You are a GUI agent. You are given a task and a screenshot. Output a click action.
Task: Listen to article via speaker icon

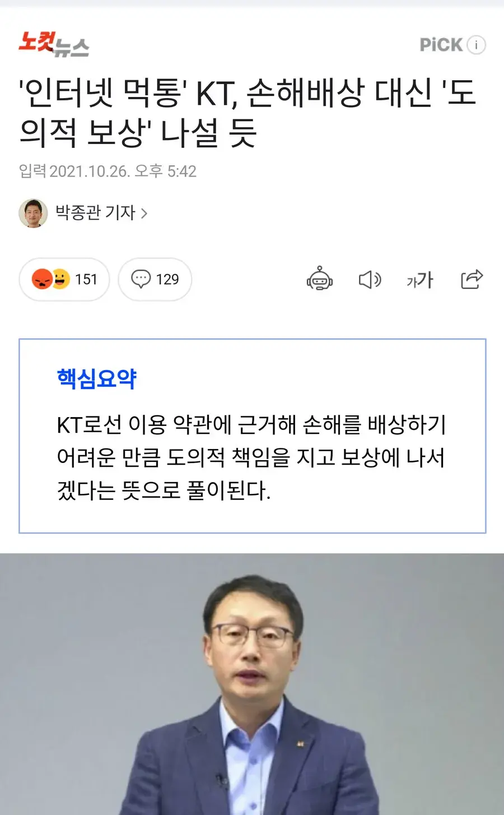coord(370,279)
